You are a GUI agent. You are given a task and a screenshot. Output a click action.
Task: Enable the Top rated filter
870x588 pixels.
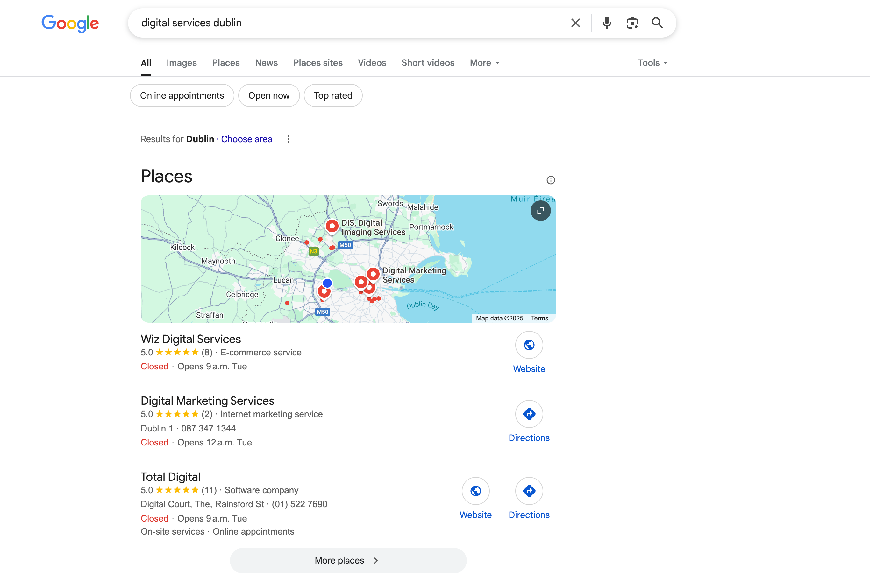click(333, 95)
